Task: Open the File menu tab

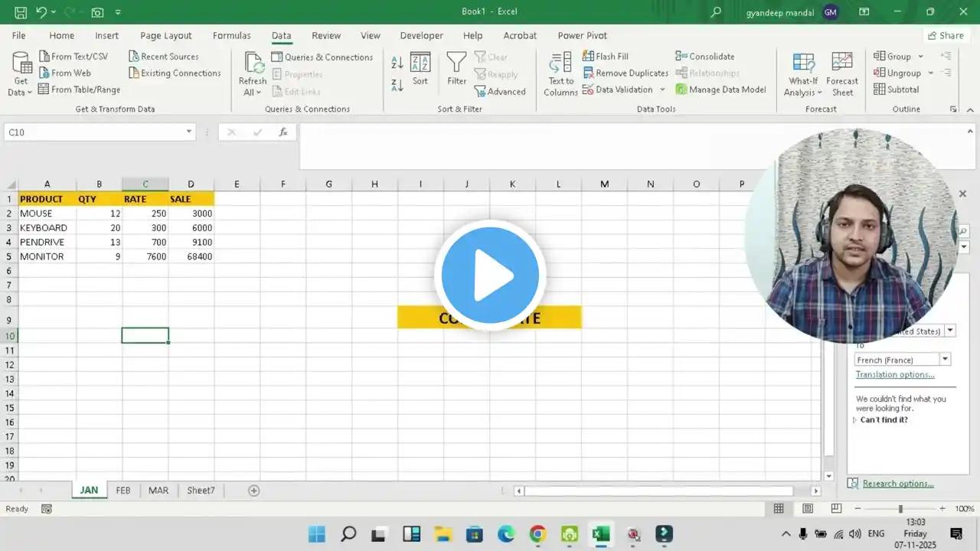Action: pos(18,36)
